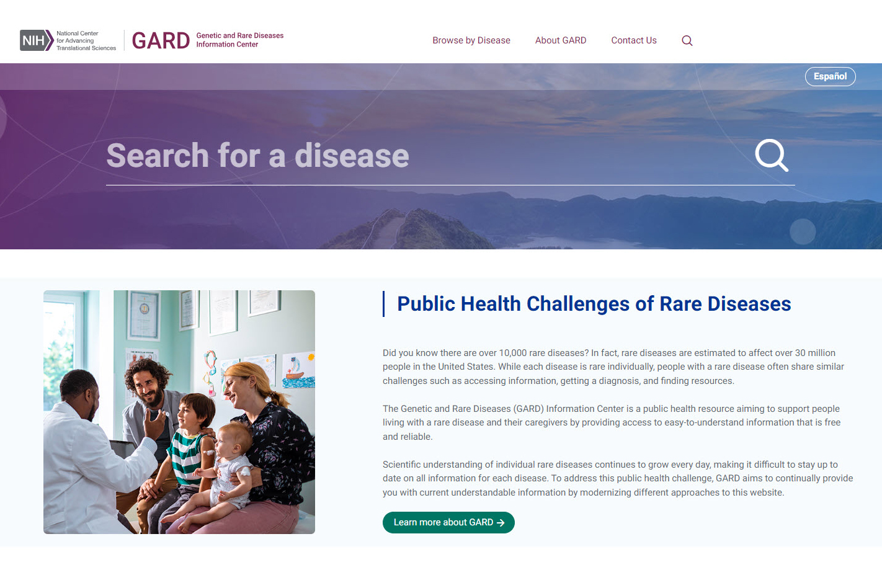Click the family photo next to the article
This screenshot has height=588, width=882.
pos(179,411)
